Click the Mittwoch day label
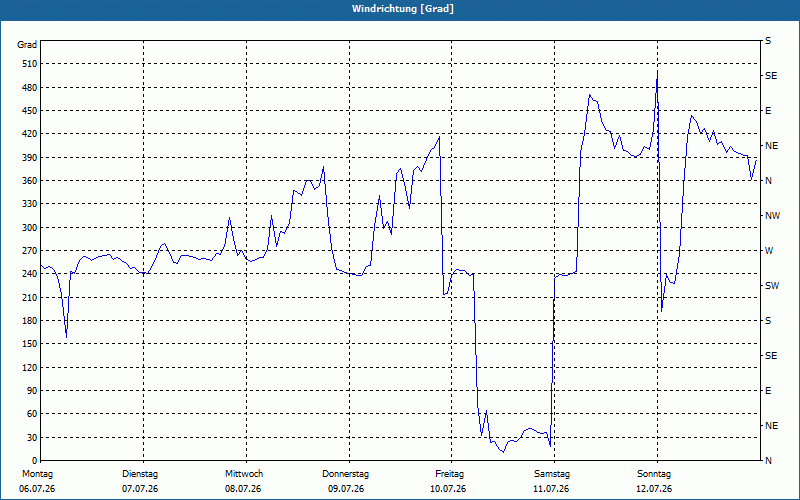The image size is (800, 500). [244, 474]
